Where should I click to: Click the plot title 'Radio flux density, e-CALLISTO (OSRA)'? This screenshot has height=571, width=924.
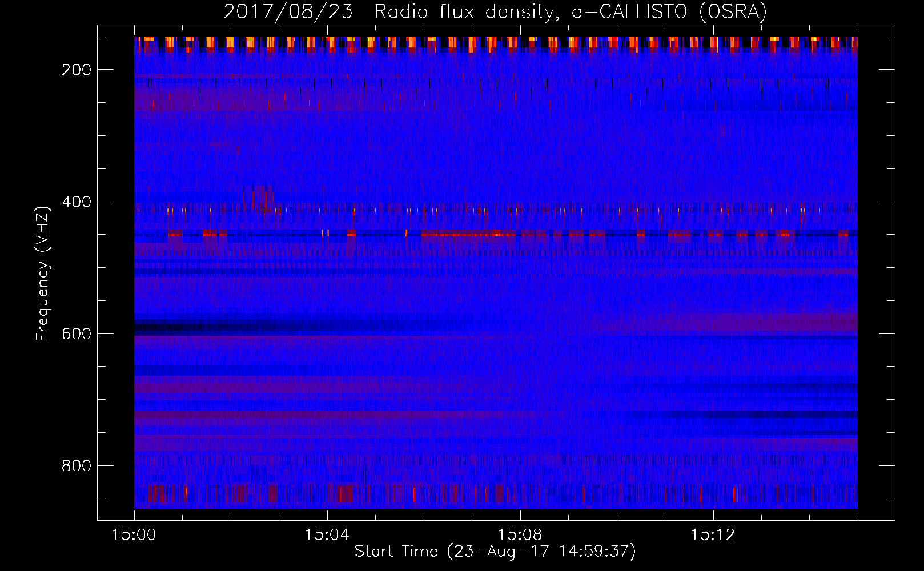571,11
